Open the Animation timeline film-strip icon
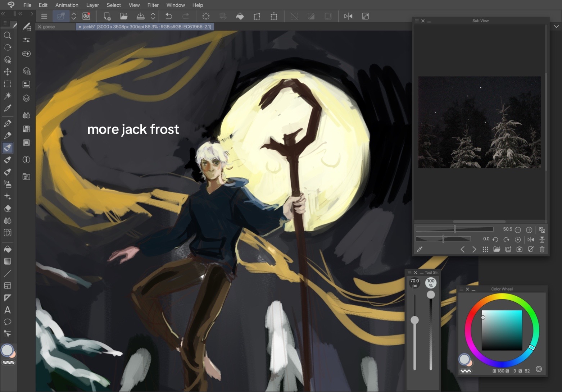This screenshot has width=562, height=392. click(x=26, y=143)
